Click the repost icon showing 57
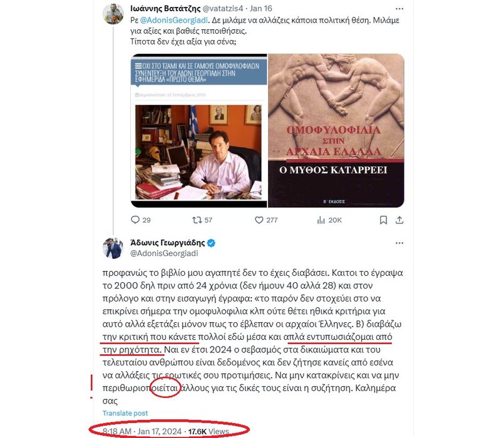The width and height of the screenshot is (504, 438). pyautogui.click(x=197, y=220)
